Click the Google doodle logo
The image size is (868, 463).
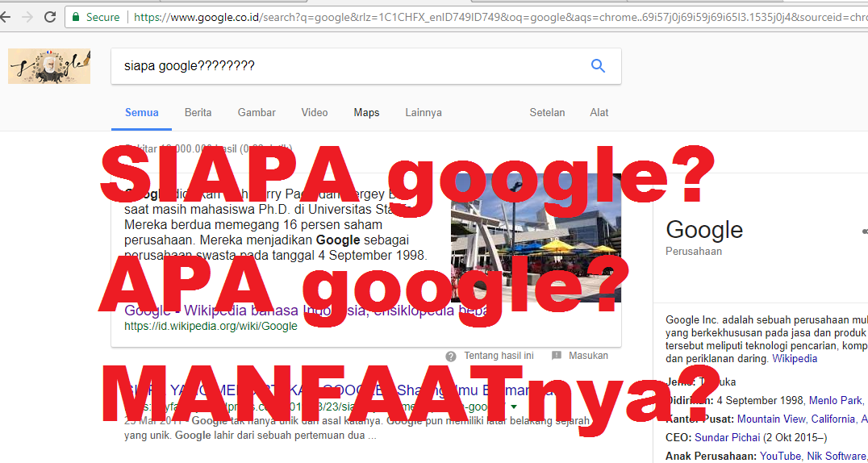[49, 66]
